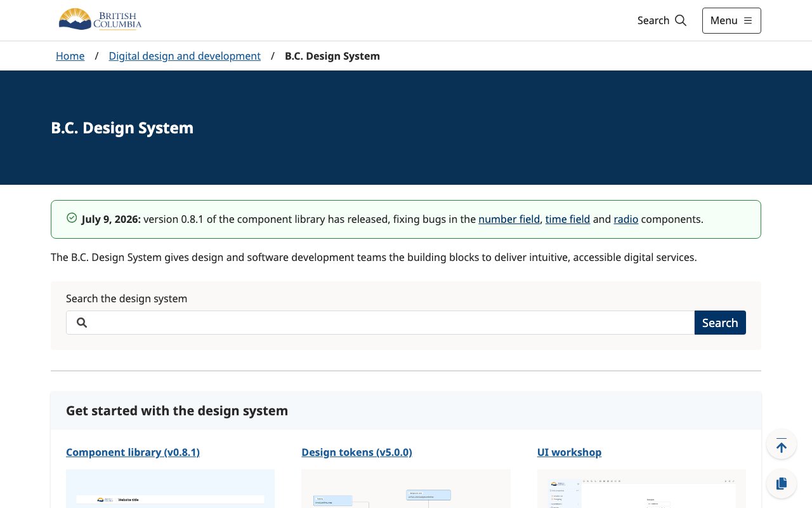This screenshot has width=812, height=508.
Task: Click 'Get started with the design system' heading
Action: pos(177,411)
